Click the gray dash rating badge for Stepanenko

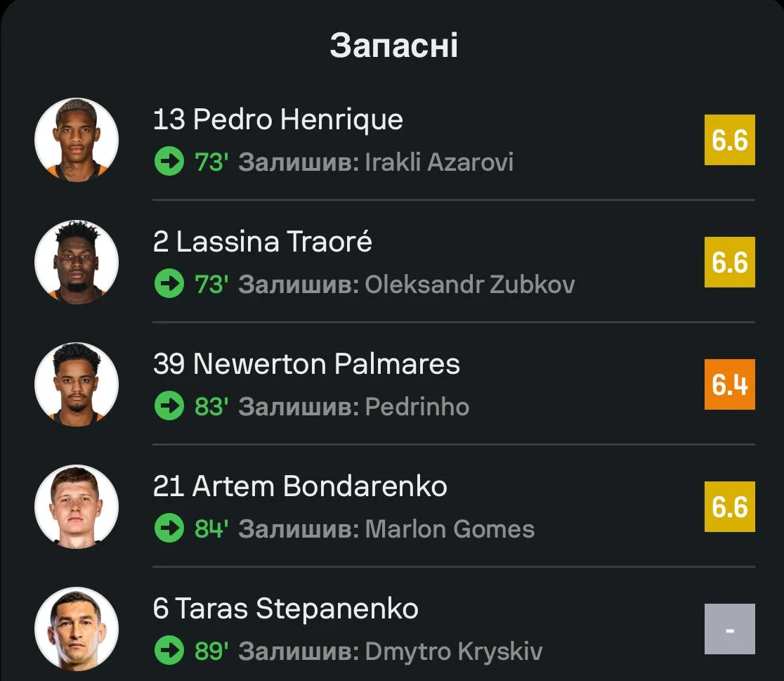[x=729, y=630]
